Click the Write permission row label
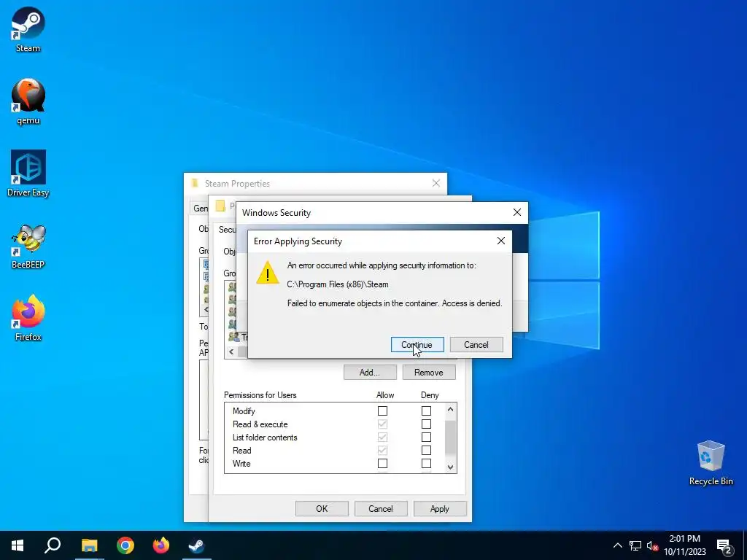 241,463
